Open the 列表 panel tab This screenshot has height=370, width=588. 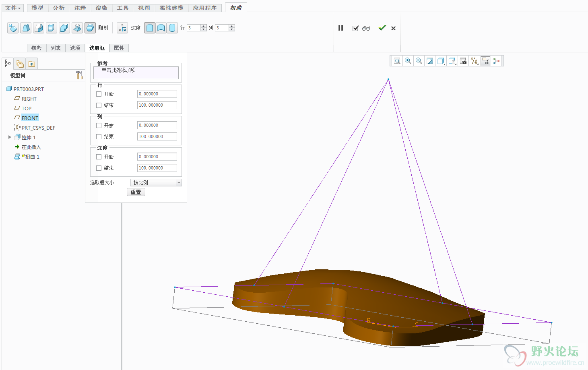[56, 48]
